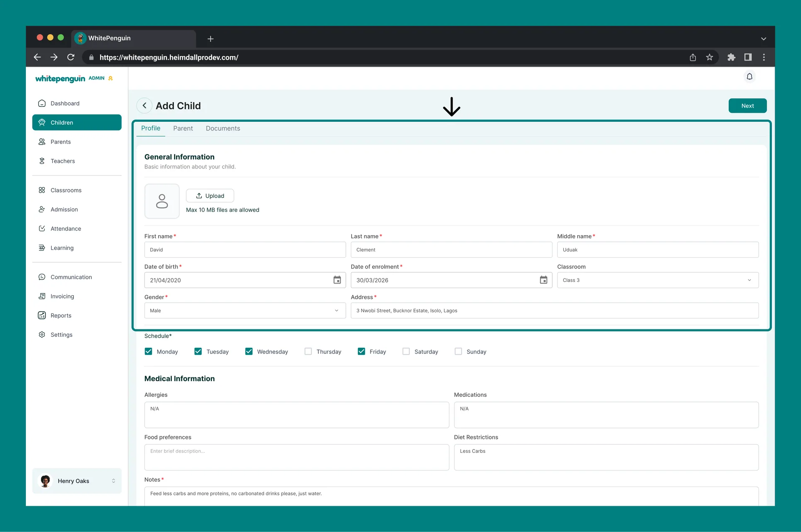Click the 'General Information' heading
Image resolution: width=801 pixels, height=532 pixels.
[179, 157]
